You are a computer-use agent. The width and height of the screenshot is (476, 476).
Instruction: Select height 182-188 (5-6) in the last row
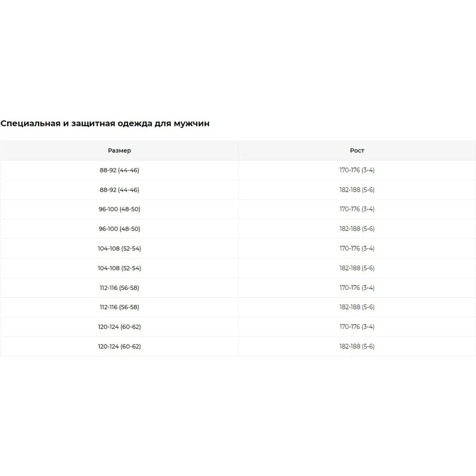[357, 347]
